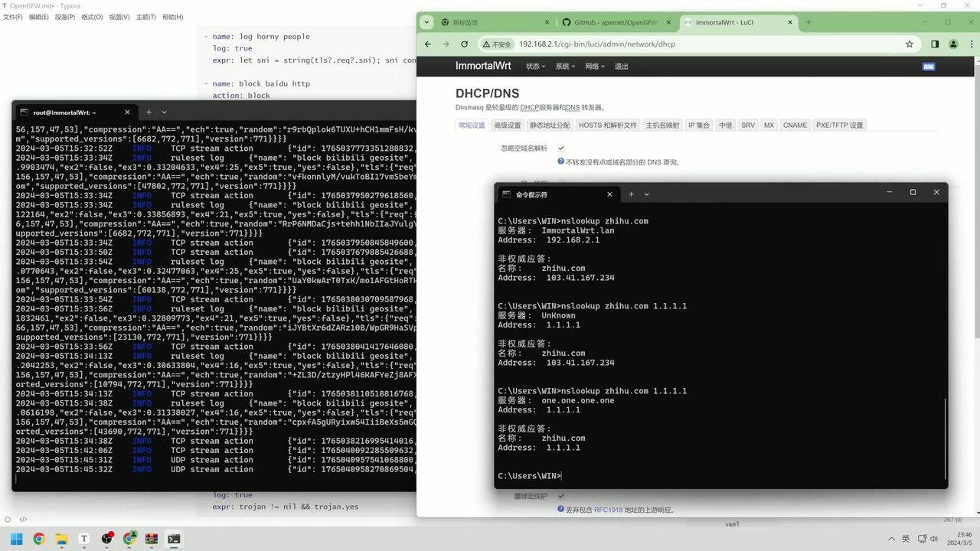Click the 退出 logout link

coord(621,67)
